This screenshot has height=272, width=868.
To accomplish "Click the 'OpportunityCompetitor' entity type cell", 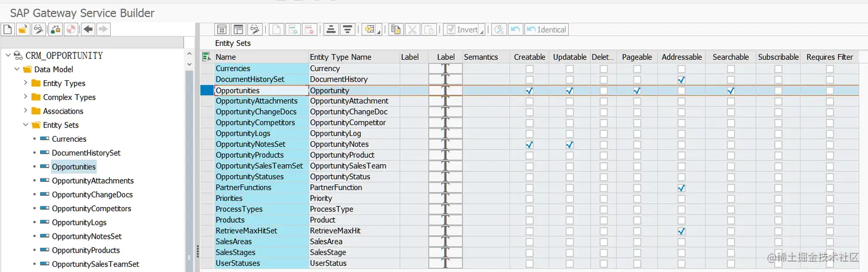I will 354,123.
